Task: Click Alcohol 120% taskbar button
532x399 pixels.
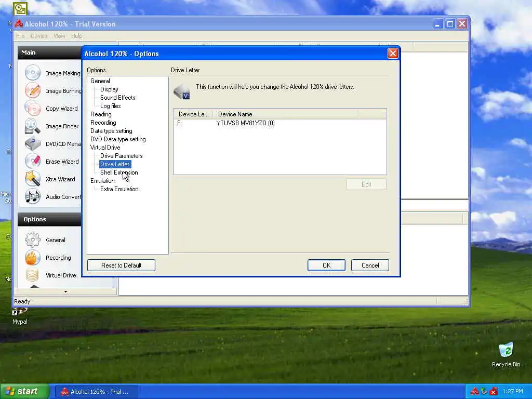Action: coord(96,392)
